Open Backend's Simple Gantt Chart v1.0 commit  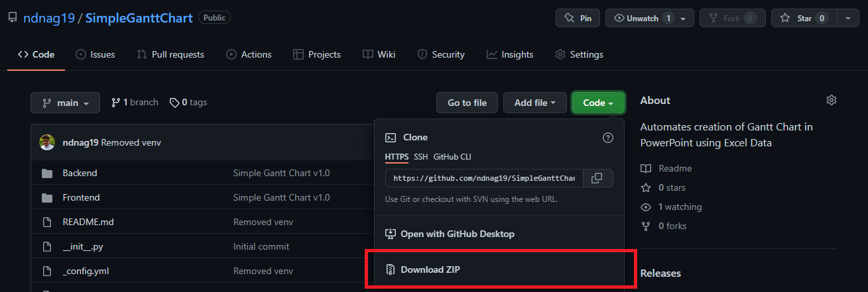click(281, 173)
